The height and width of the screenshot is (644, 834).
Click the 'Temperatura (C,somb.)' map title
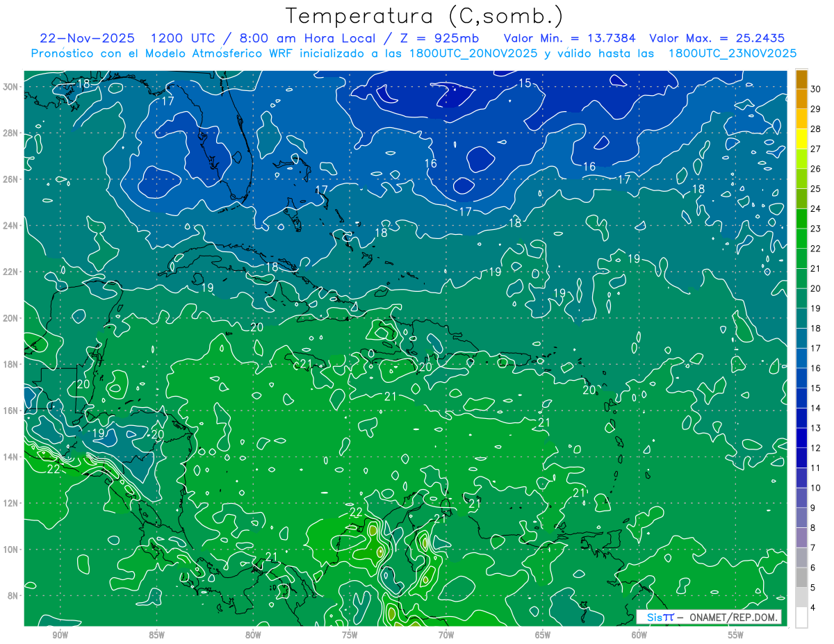tap(425, 15)
